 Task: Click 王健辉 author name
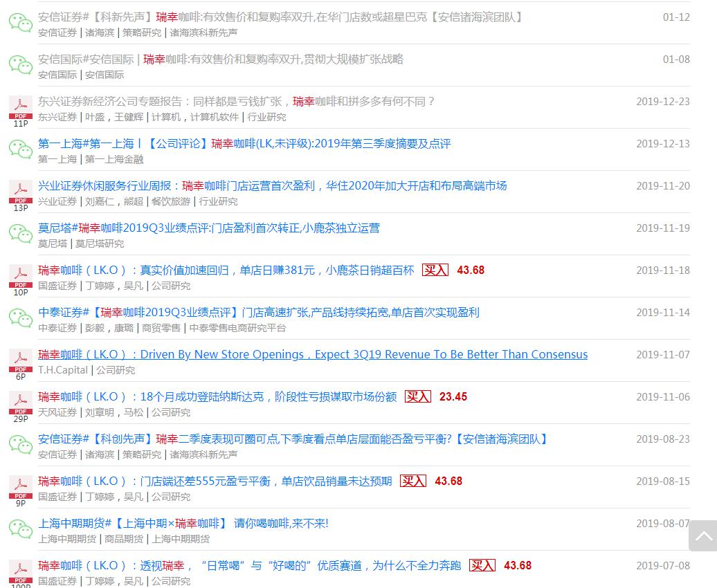(x=129, y=117)
